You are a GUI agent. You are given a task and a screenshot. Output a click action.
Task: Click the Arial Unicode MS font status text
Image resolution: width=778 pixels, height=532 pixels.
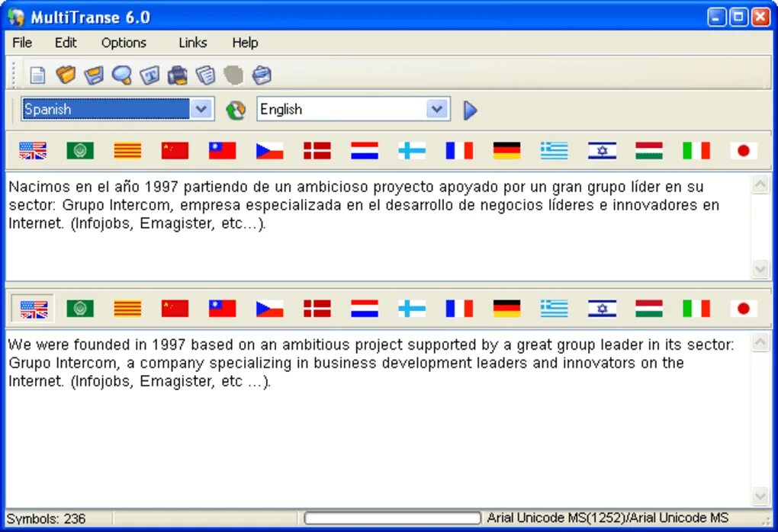pos(607,518)
